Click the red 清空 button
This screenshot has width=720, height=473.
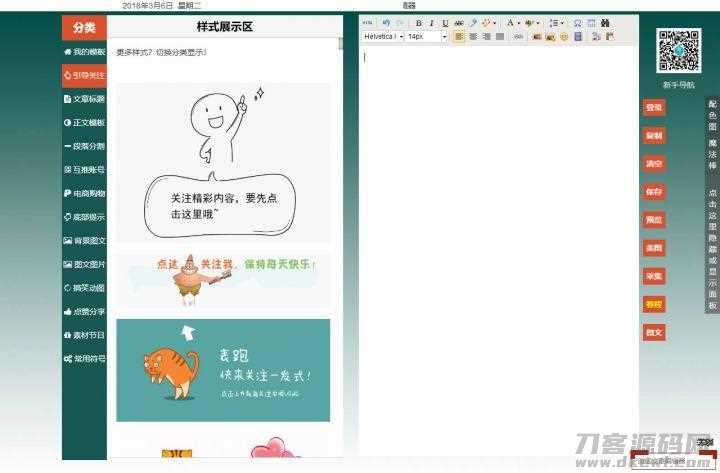point(653,163)
